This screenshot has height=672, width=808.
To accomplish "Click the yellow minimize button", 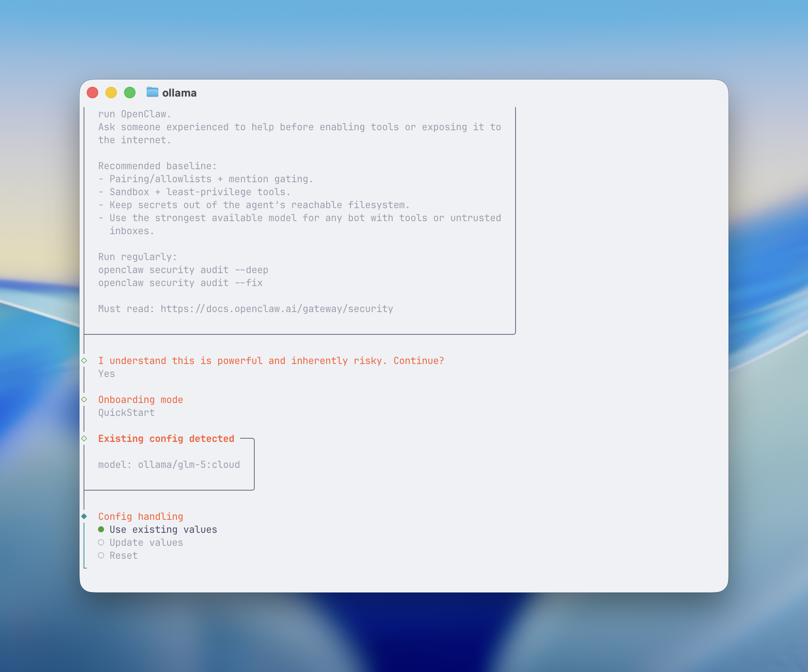I will point(111,93).
